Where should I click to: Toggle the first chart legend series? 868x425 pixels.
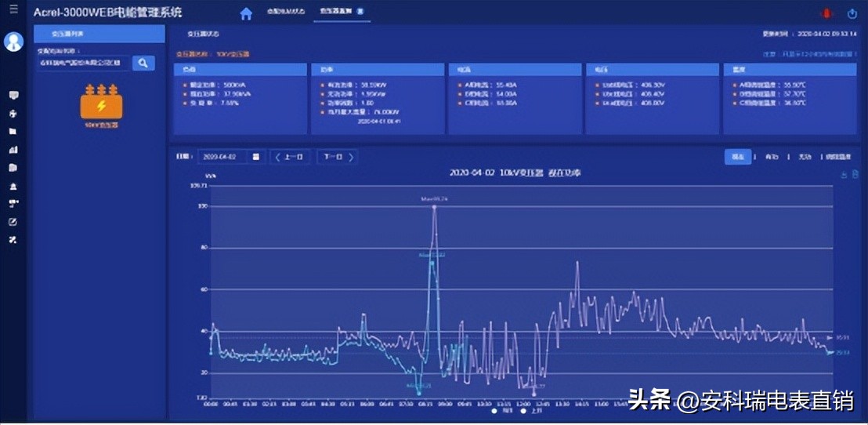pos(503,411)
